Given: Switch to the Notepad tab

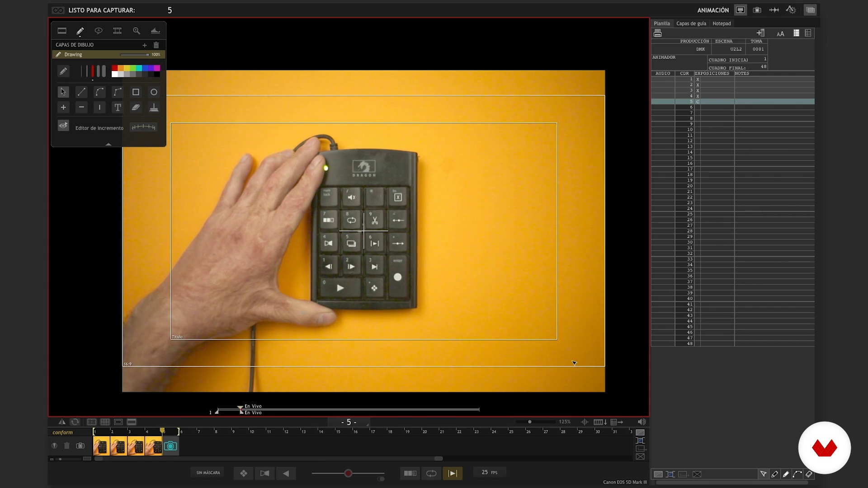Looking at the screenshot, I should [x=722, y=23].
